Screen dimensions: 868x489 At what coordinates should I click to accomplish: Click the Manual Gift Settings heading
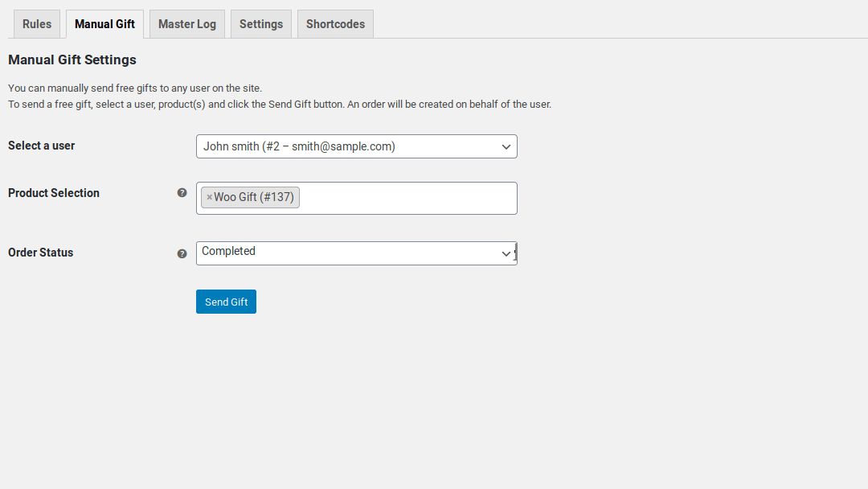point(72,60)
